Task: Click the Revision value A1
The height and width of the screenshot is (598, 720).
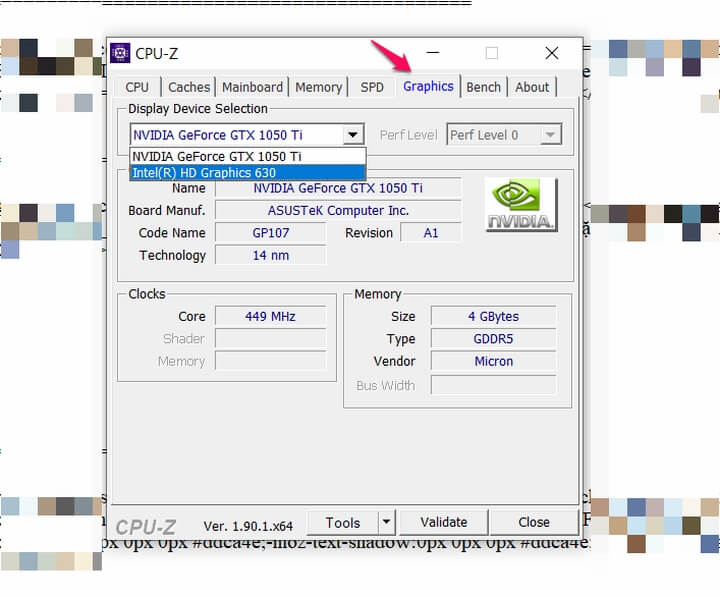Action: point(431,233)
